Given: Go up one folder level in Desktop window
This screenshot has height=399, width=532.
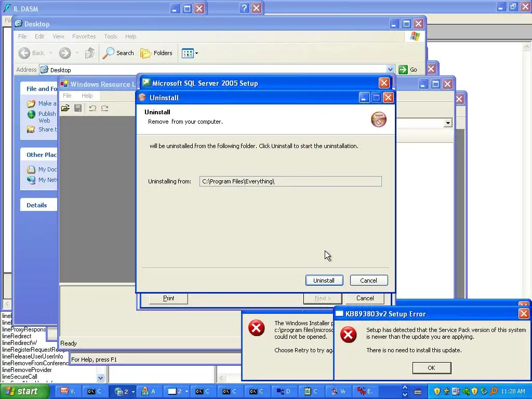Looking at the screenshot, I should coord(89,53).
